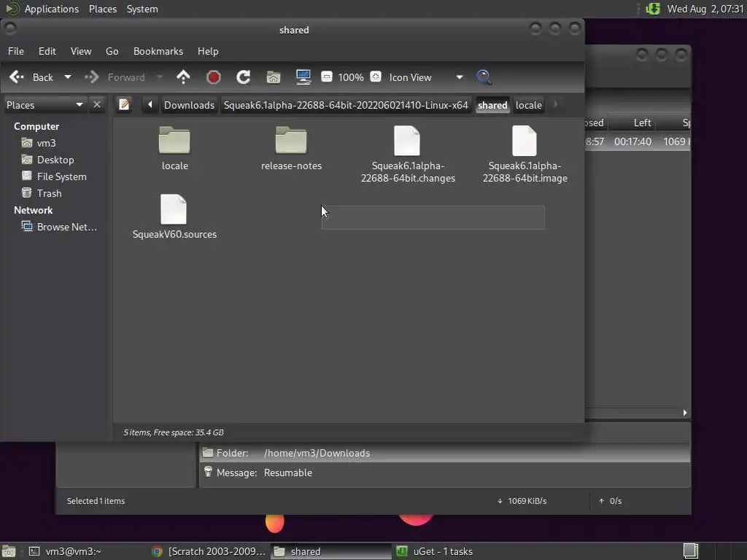Stop loading with the red stop icon
The height and width of the screenshot is (560, 747).
coord(214,77)
